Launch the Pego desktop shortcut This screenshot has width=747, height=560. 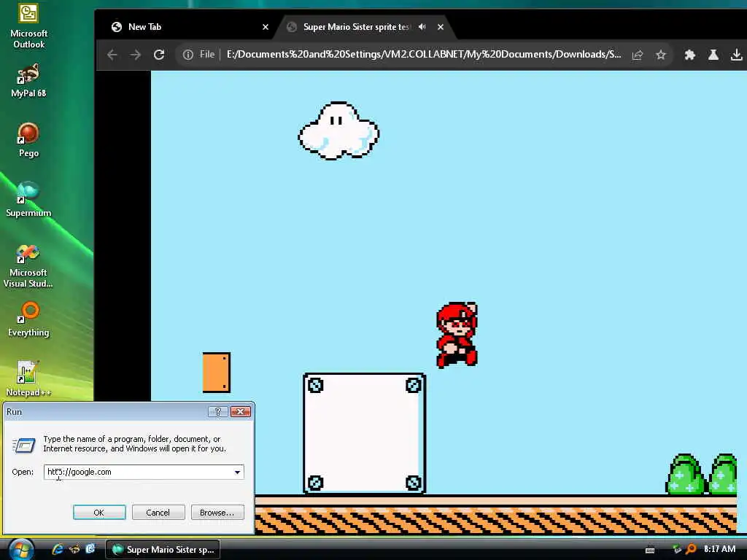[28, 140]
